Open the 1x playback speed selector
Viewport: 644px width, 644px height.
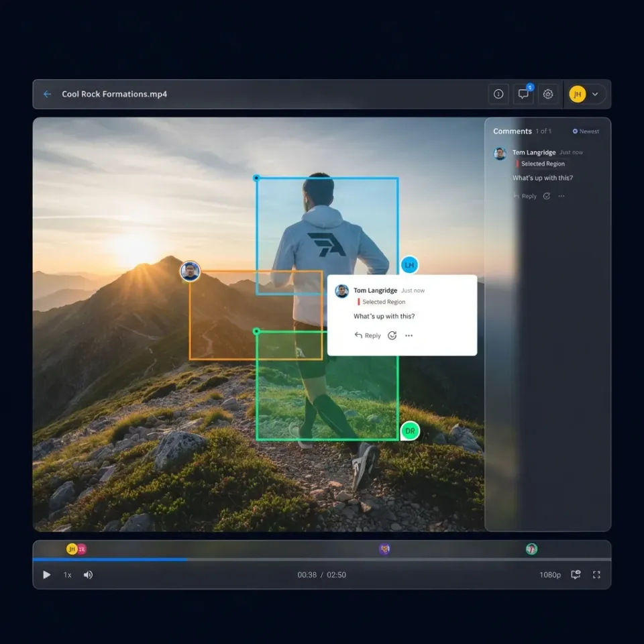click(66, 575)
